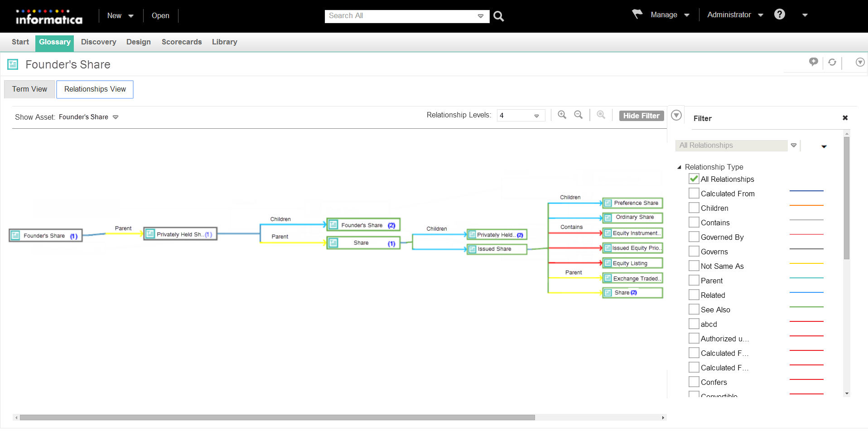Check the Governed By checkbox
The width and height of the screenshot is (868, 432).
click(694, 237)
